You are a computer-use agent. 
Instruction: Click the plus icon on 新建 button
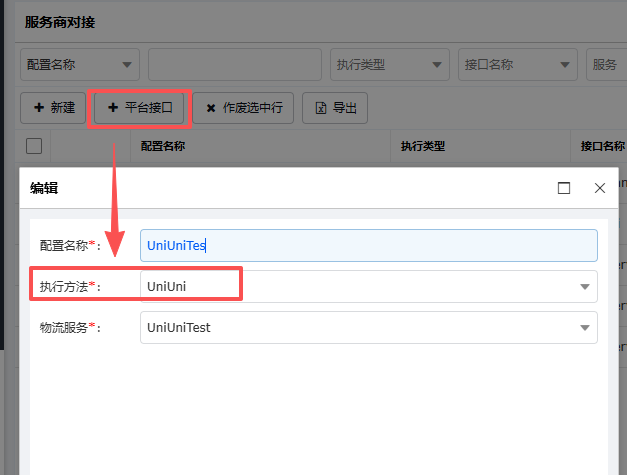tap(38, 108)
